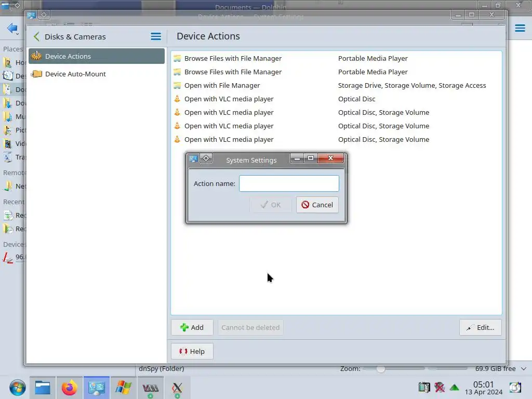The width and height of the screenshot is (532, 399).
Task: Click the disconnected network tray icon
Action: point(440,387)
